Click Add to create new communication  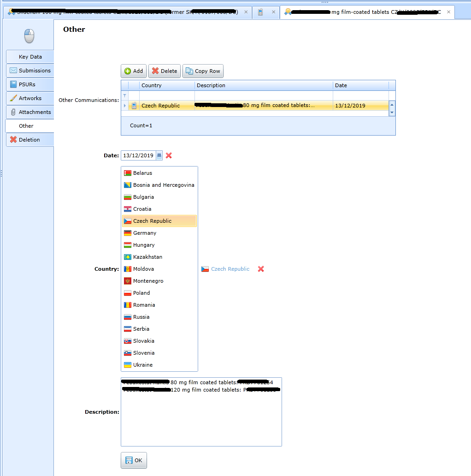point(134,71)
